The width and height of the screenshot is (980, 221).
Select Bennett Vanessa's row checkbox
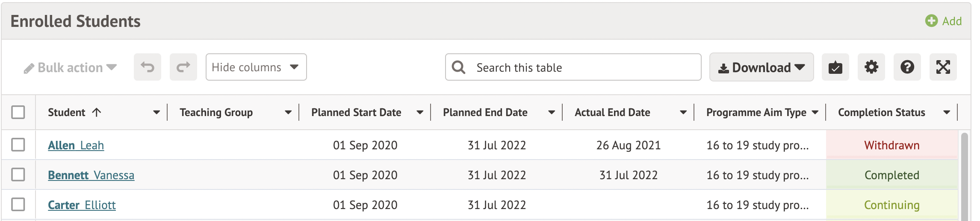tap(18, 174)
